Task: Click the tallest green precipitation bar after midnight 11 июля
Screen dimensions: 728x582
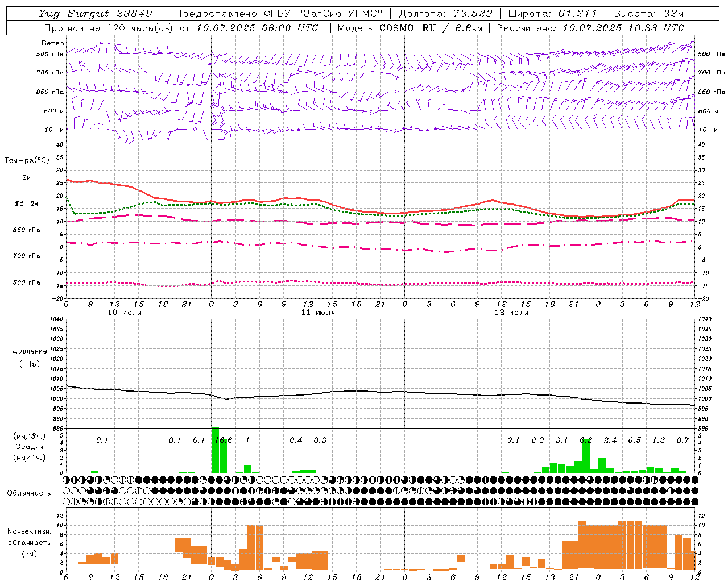Action: (215, 450)
